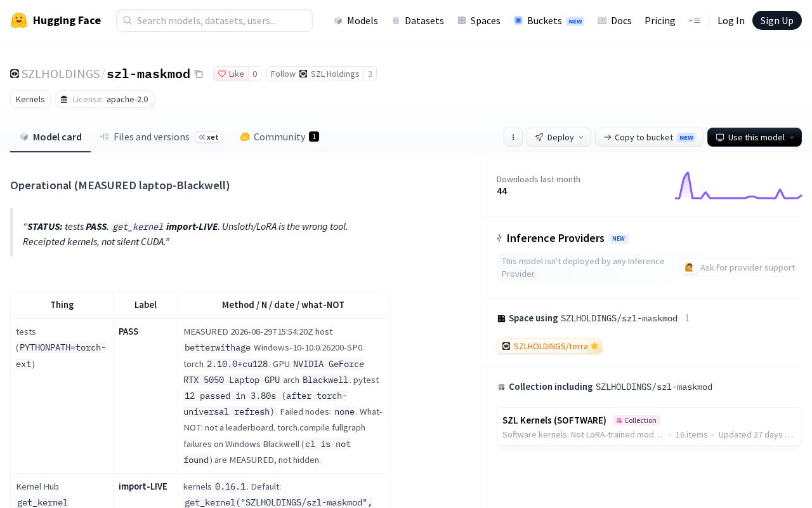Screen dimensions: 812x508
Task: View the follower count 3
Action: (370, 74)
